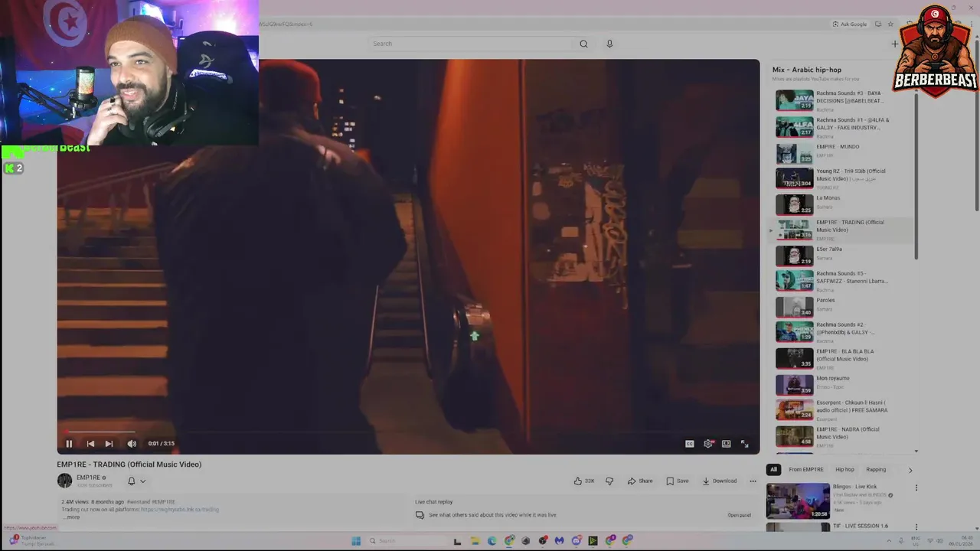Viewport: 980px width, 551px height.
Task: Toggle the notification bell for EMP1RE
Action: click(x=131, y=481)
